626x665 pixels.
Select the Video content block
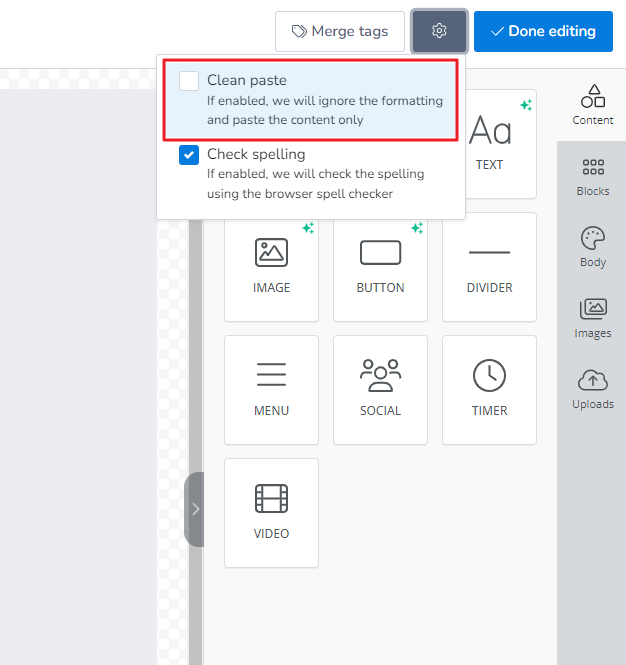[271, 512]
